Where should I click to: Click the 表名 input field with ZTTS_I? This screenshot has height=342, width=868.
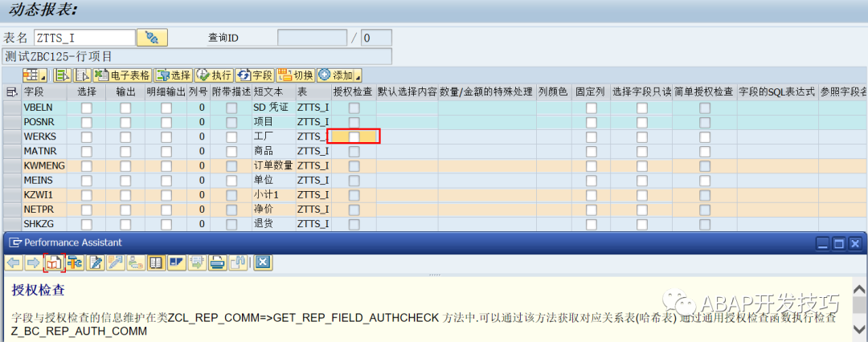click(x=84, y=38)
